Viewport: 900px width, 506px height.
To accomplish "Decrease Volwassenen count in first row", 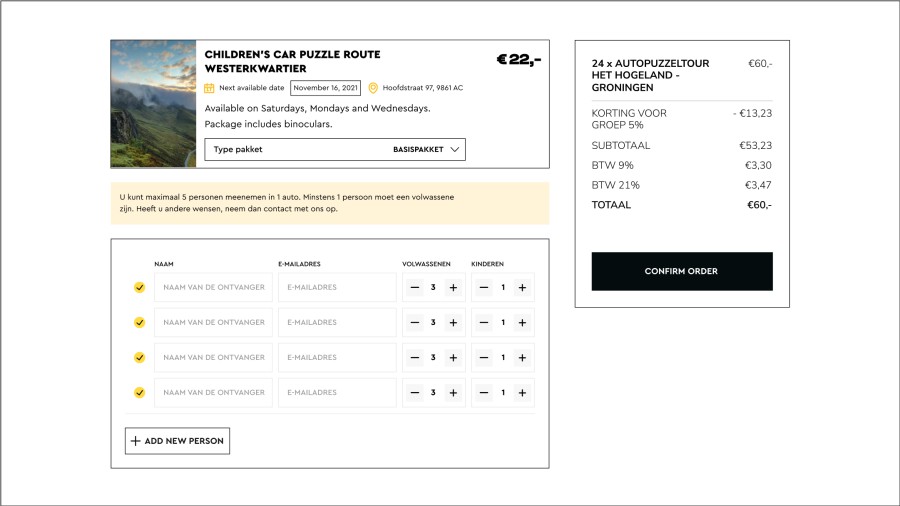I will [414, 288].
